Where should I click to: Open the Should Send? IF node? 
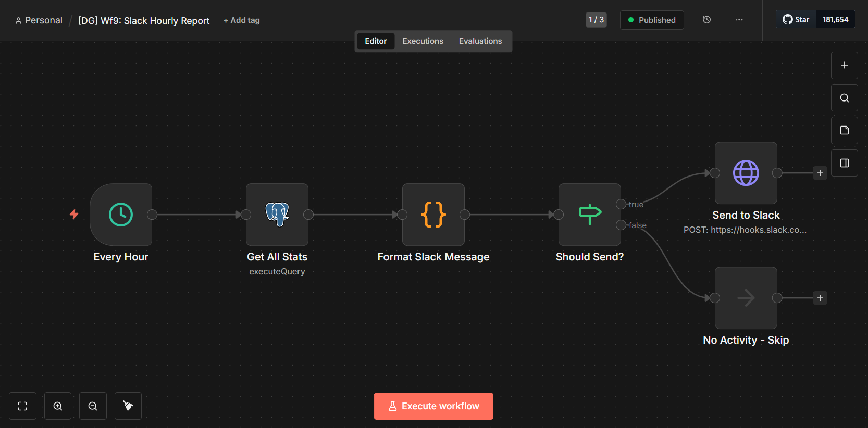(590, 215)
